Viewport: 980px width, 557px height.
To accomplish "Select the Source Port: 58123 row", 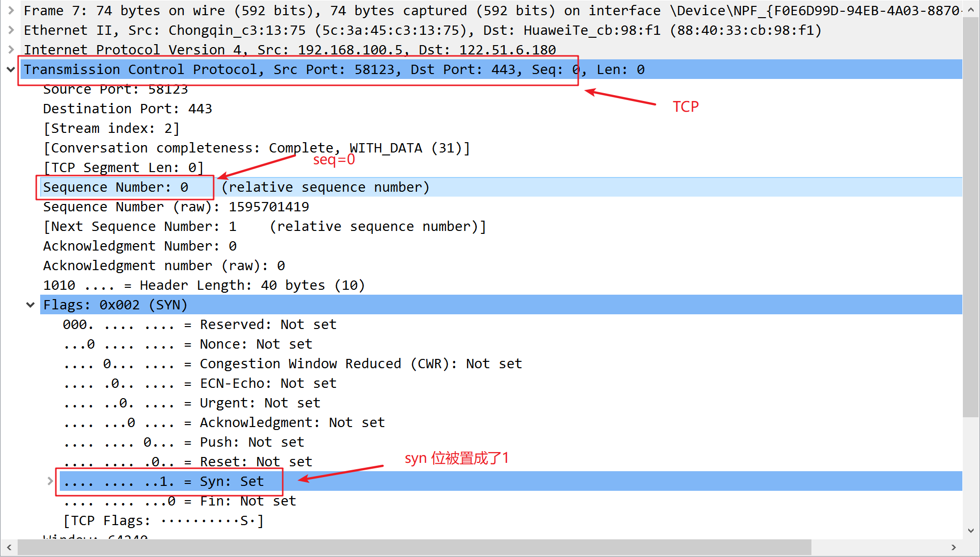I will click(x=115, y=90).
